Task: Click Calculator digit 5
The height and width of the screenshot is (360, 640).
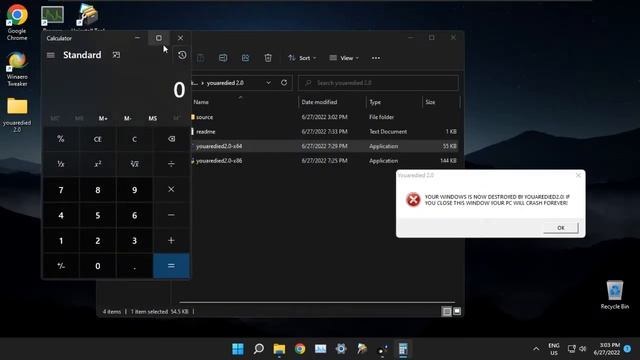Action: (x=98, y=215)
